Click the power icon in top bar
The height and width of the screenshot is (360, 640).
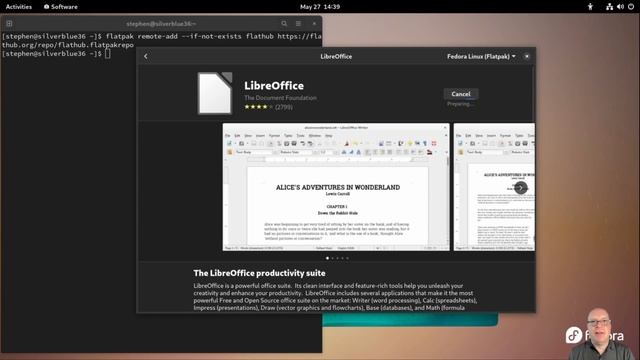[631, 7]
